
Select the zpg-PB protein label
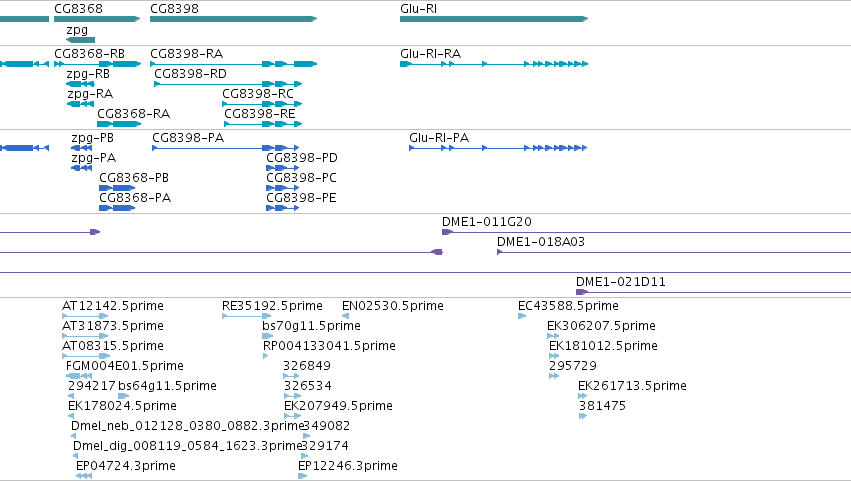92,138
